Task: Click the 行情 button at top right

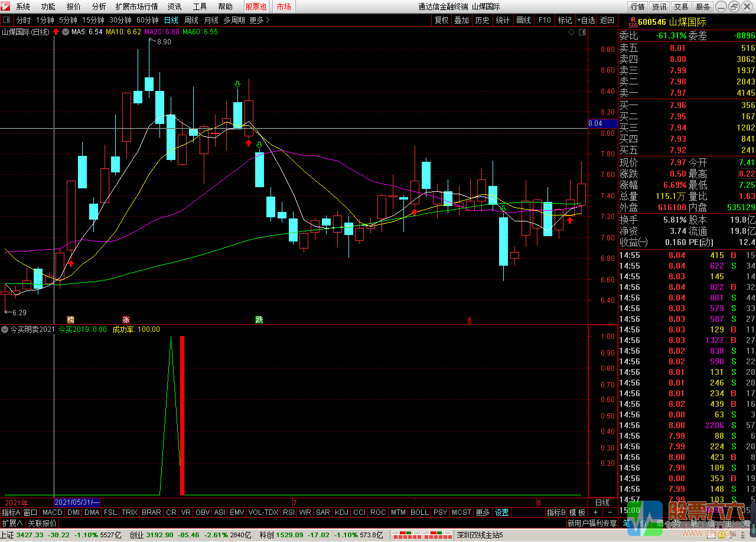Action: (x=638, y=6)
